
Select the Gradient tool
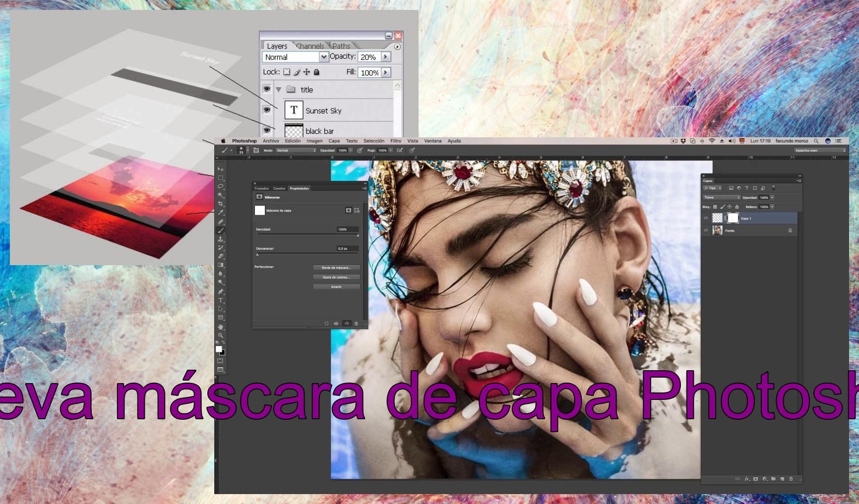click(221, 265)
